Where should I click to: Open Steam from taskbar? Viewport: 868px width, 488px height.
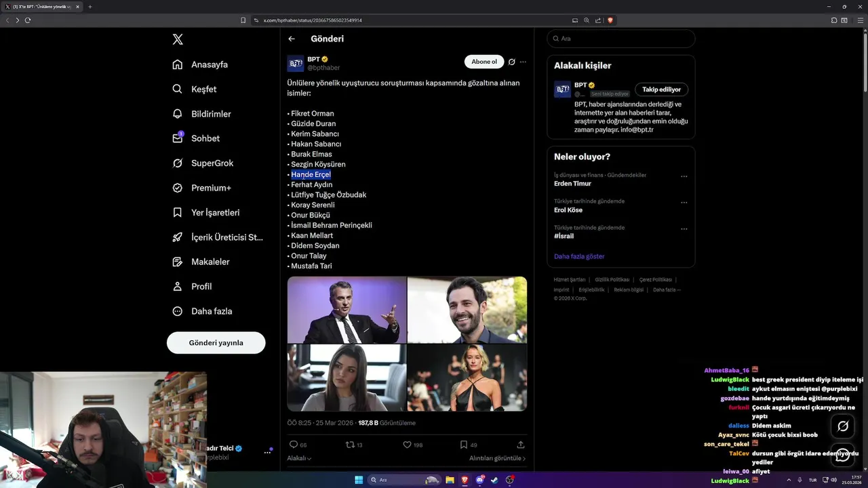[494, 480]
